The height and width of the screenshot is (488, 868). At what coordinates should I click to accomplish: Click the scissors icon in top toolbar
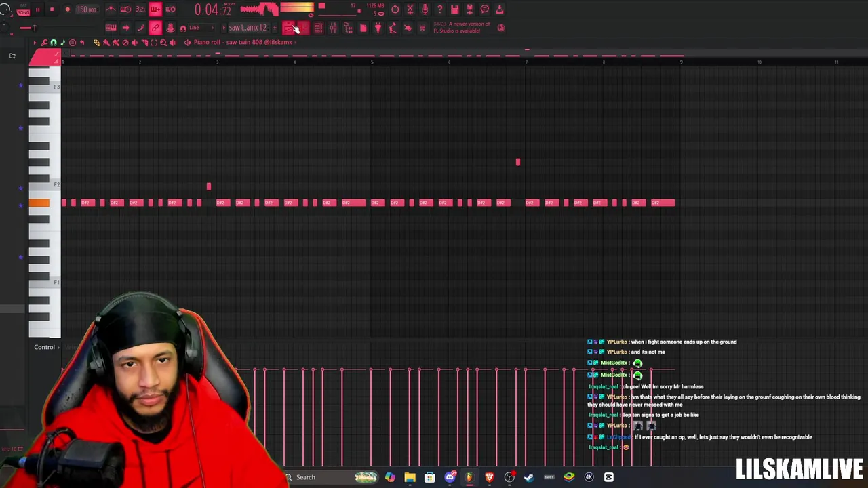pyautogui.click(x=410, y=9)
